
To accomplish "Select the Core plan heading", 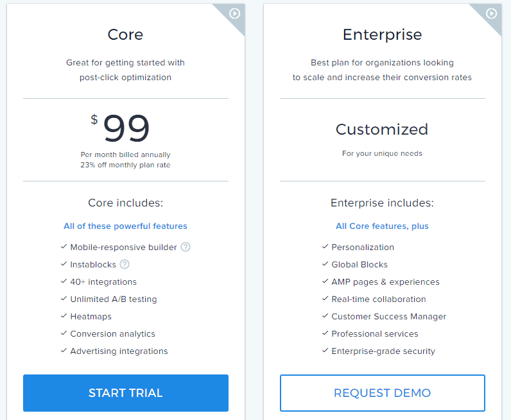I will tap(126, 34).
